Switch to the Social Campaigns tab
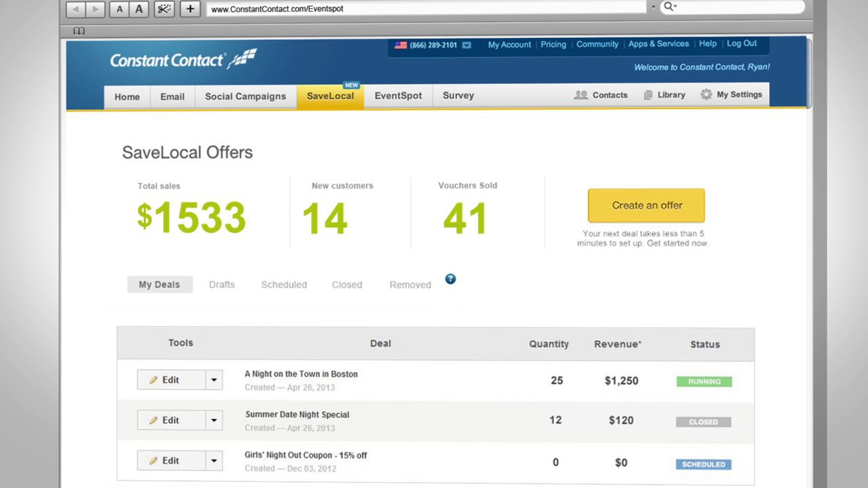The height and width of the screenshot is (488, 868). [245, 96]
